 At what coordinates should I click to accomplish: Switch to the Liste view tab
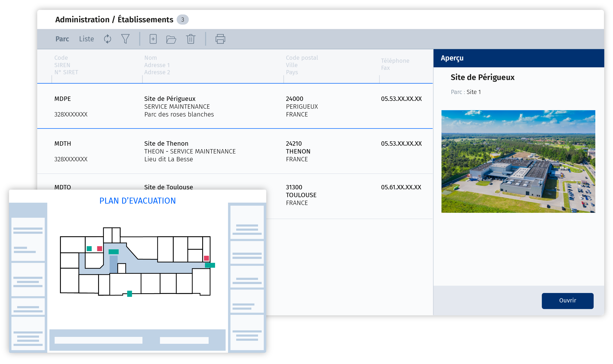point(86,39)
